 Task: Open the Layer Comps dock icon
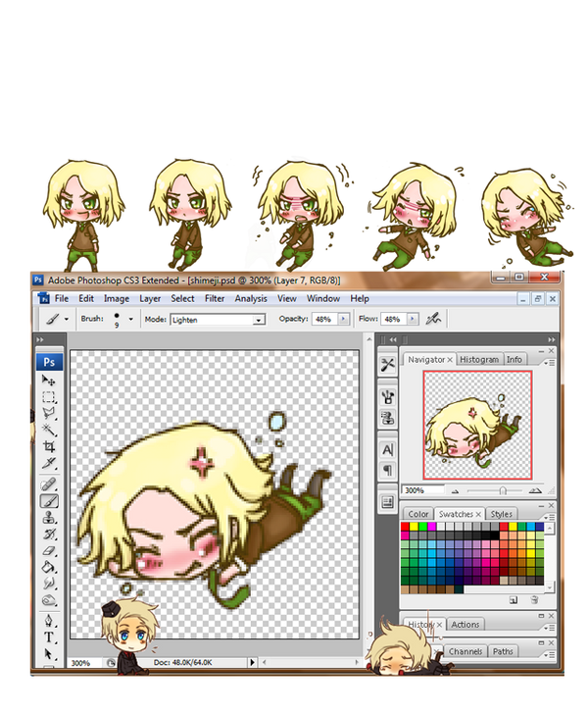coord(387,502)
